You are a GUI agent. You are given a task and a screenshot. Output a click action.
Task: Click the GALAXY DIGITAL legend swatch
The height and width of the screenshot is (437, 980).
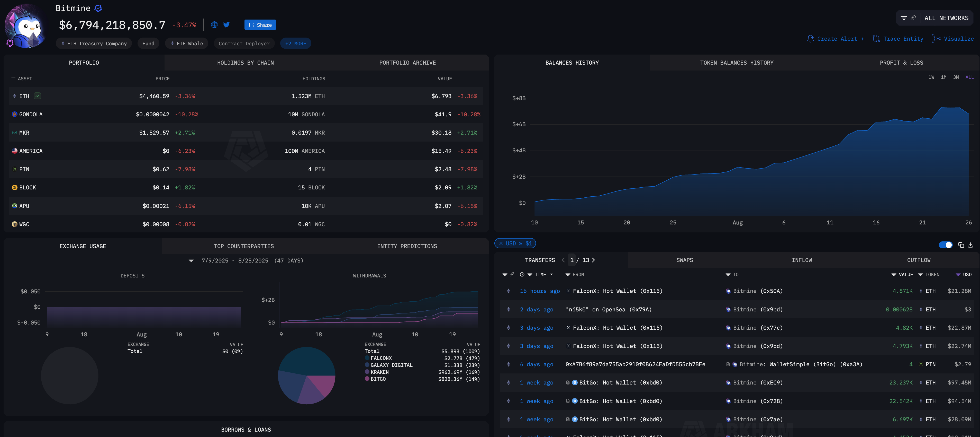click(367, 365)
